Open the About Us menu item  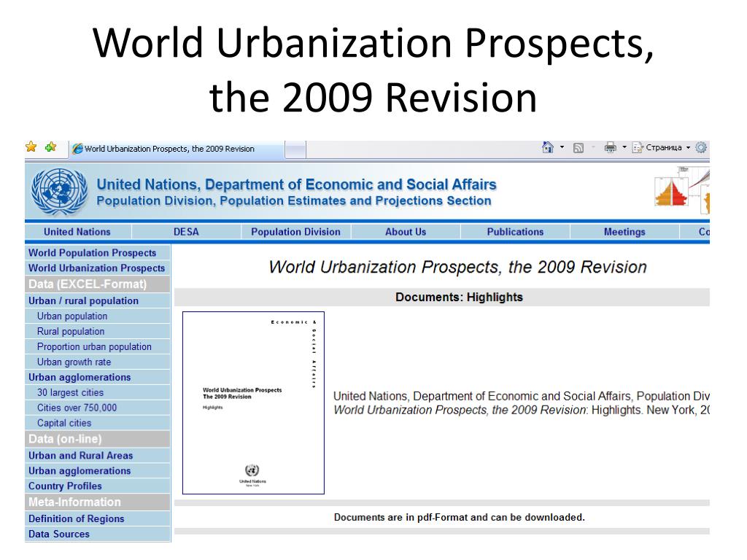coord(406,232)
